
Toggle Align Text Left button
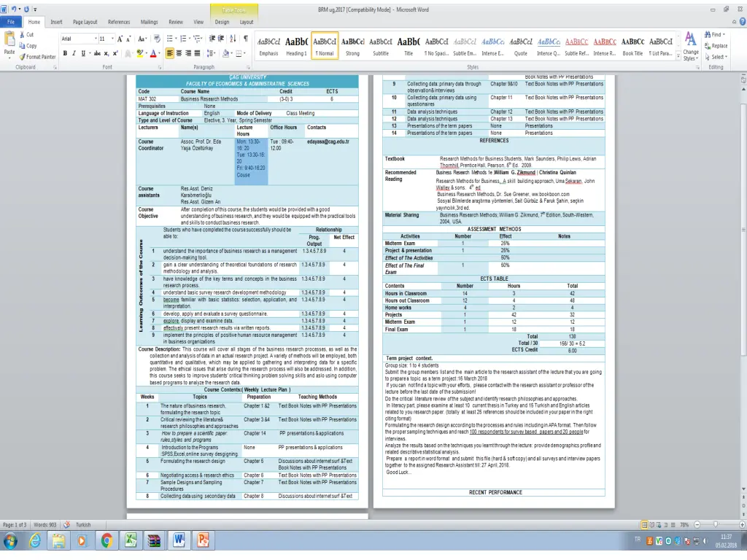[x=170, y=53]
